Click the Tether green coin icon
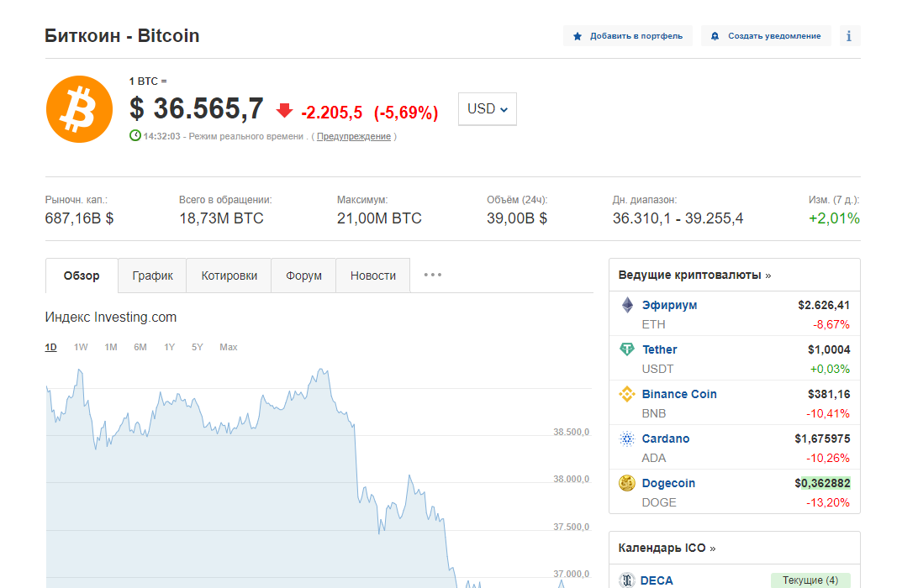 627,349
